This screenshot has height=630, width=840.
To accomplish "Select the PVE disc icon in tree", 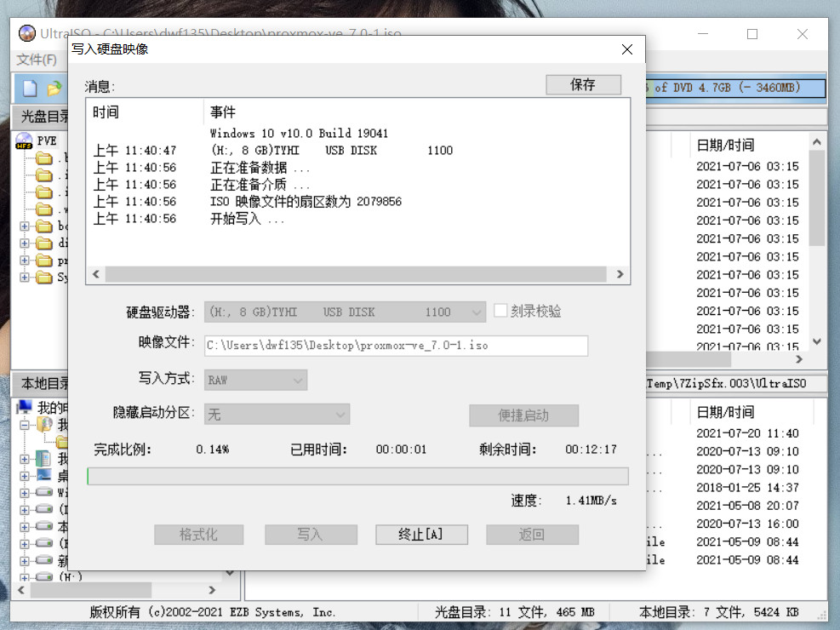I will pos(24,140).
